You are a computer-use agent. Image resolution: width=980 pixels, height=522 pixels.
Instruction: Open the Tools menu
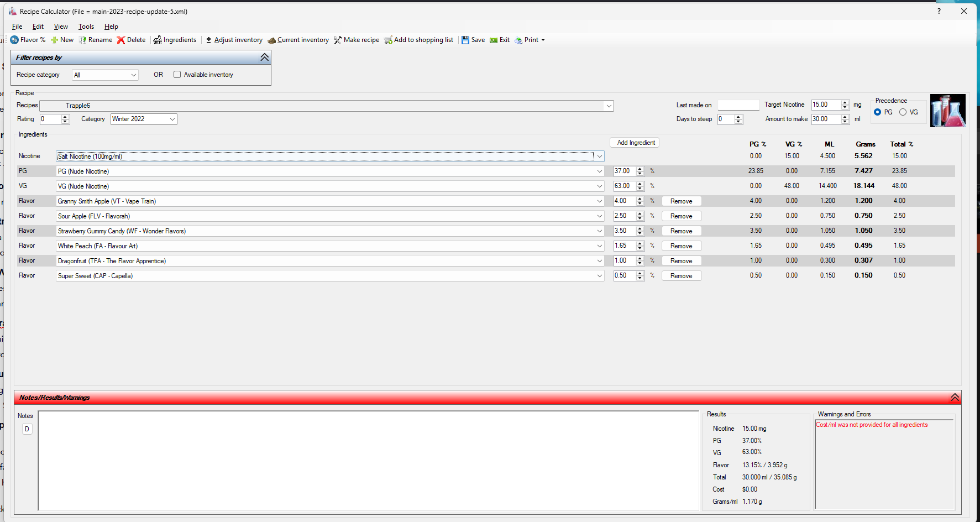[x=86, y=27]
